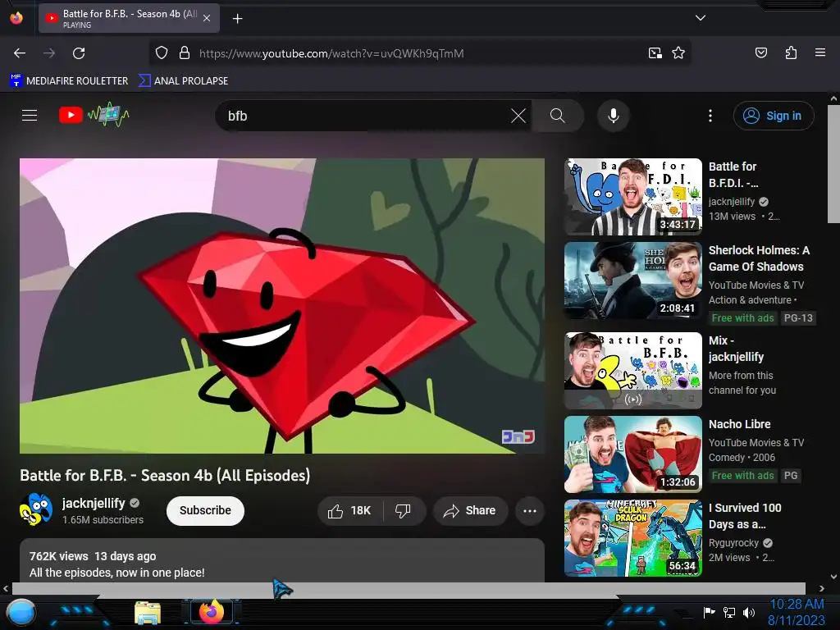Click Sherlock Holmes: A Game Of Shadows title

tap(759, 258)
